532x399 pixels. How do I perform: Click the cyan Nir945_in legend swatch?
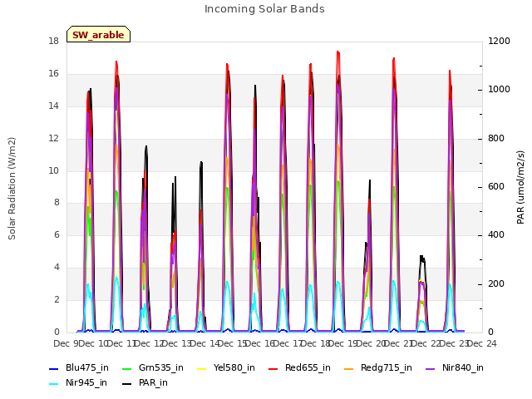click(x=54, y=384)
